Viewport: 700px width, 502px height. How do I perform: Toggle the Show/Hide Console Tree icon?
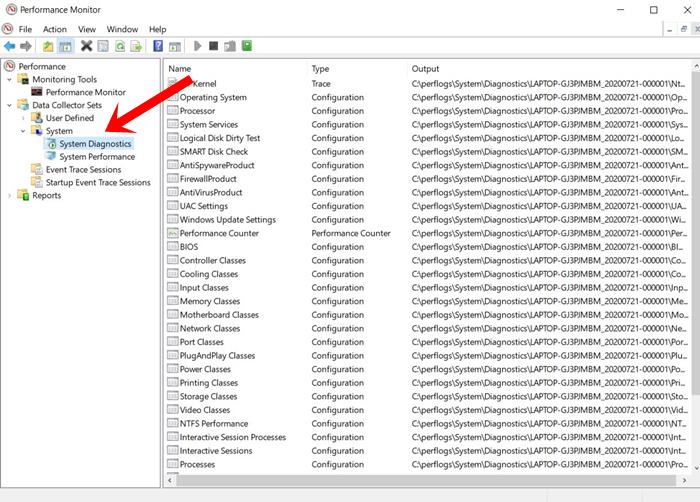point(66,46)
